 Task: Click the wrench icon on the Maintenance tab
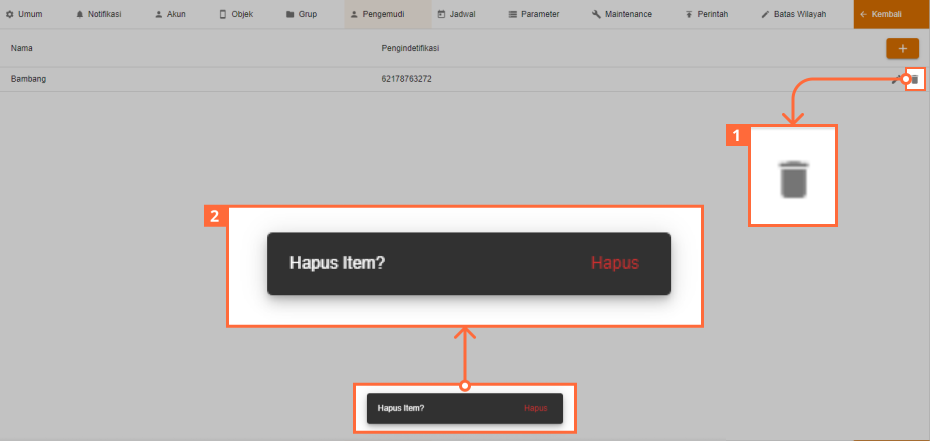(597, 15)
